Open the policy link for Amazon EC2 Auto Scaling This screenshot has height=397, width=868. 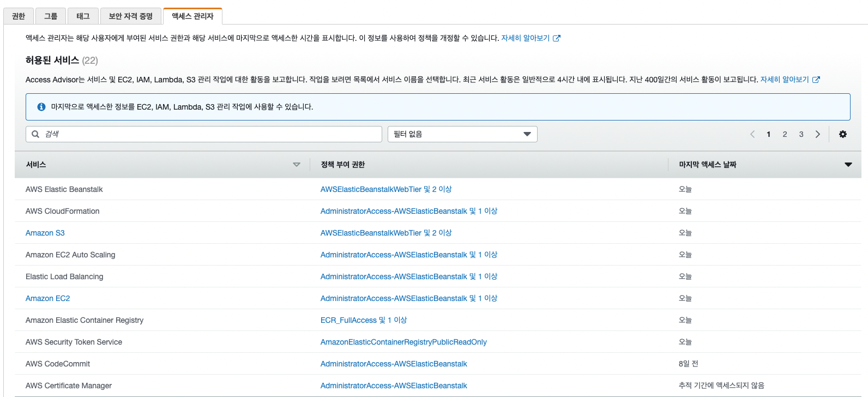coord(409,255)
